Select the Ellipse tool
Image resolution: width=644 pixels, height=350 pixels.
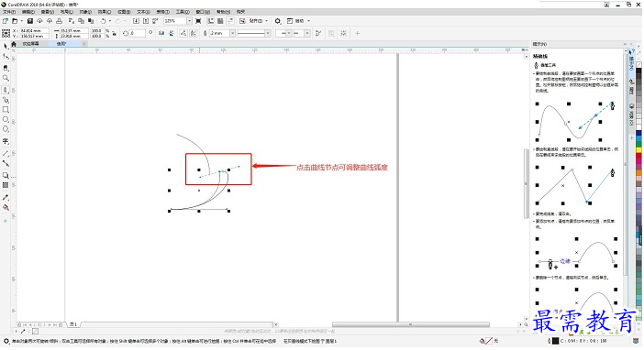6,120
